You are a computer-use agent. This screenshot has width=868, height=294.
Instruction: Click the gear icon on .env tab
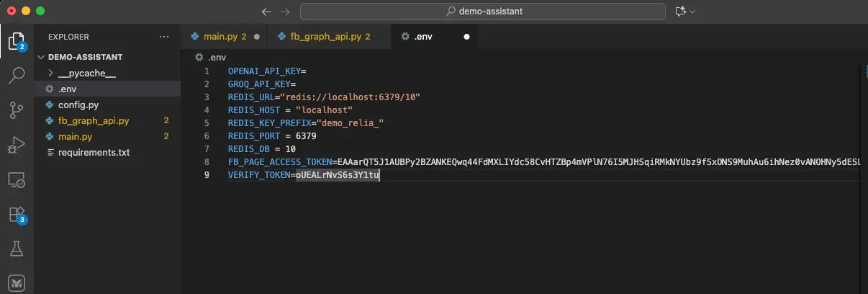(406, 36)
